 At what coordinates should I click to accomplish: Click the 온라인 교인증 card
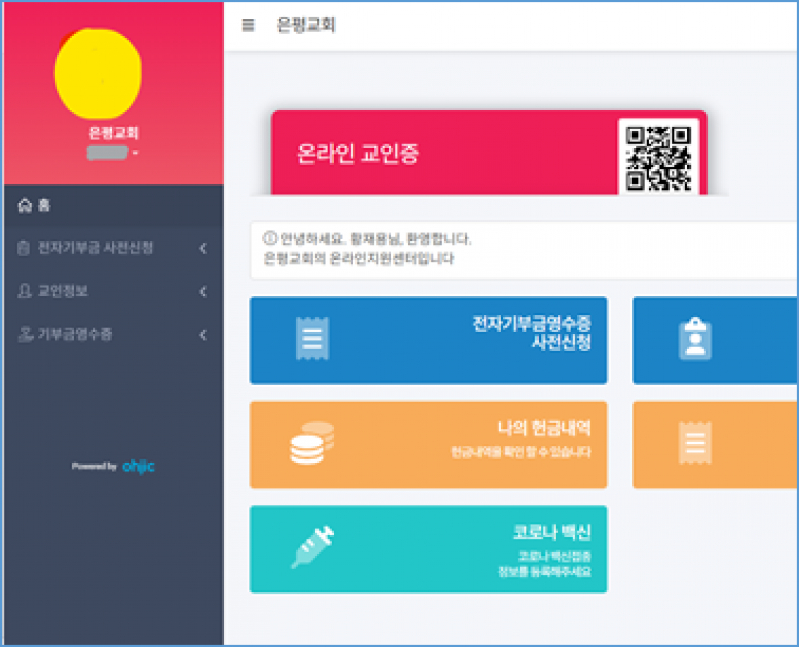click(440, 154)
